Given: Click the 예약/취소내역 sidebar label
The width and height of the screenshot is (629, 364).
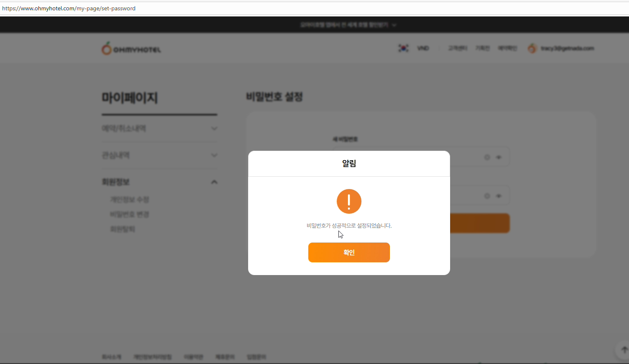Looking at the screenshot, I should (124, 128).
